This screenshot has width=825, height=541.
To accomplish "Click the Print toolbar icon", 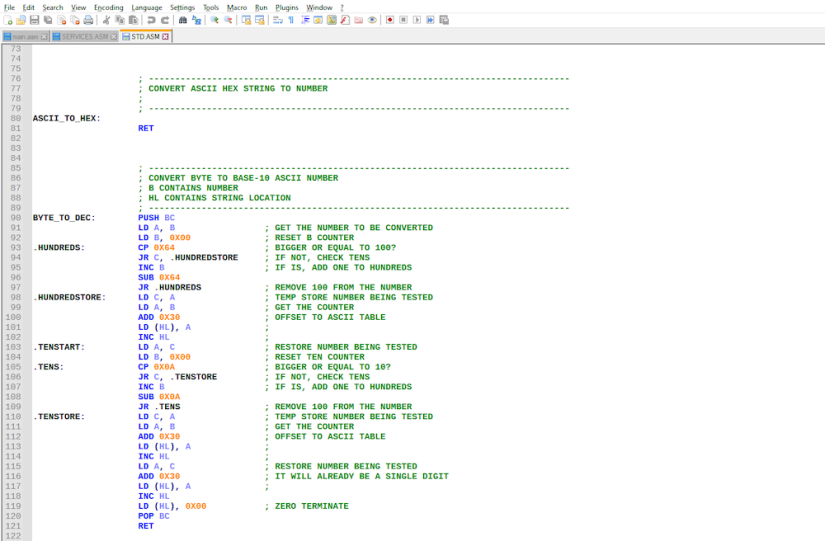I will [x=88, y=20].
